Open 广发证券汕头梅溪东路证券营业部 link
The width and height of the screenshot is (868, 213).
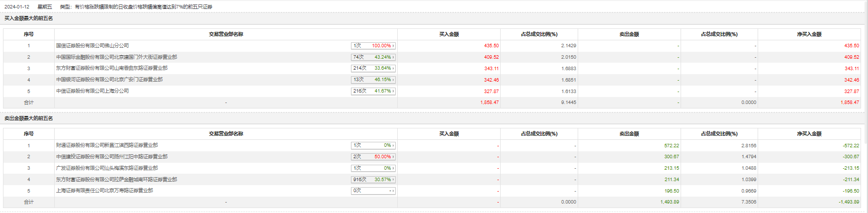(107, 168)
